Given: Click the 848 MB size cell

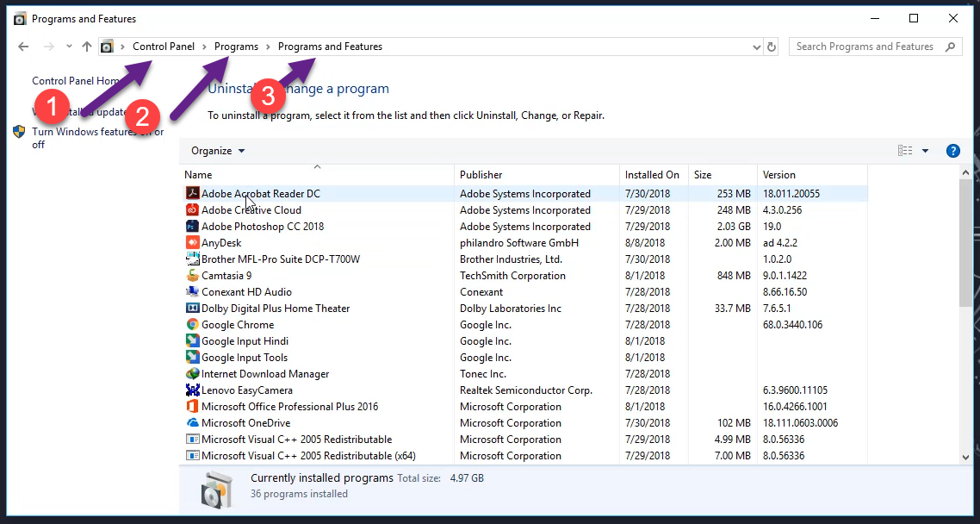Looking at the screenshot, I should pyautogui.click(x=734, y=275).
